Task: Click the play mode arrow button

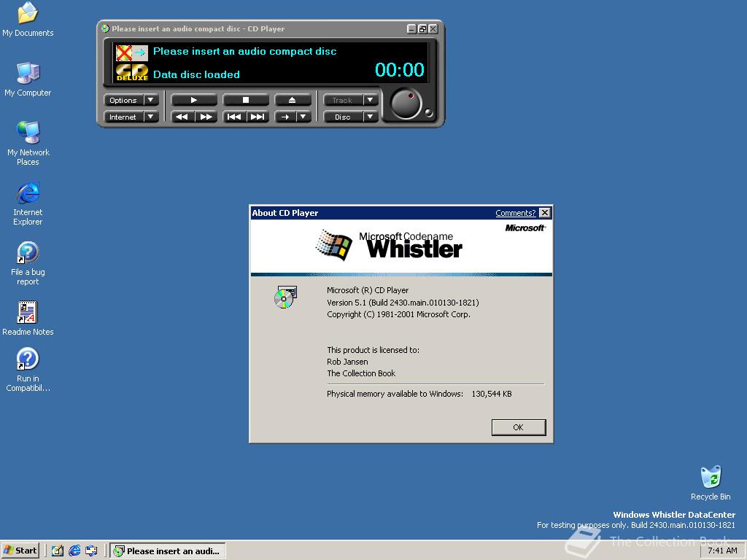Action: 285,117
